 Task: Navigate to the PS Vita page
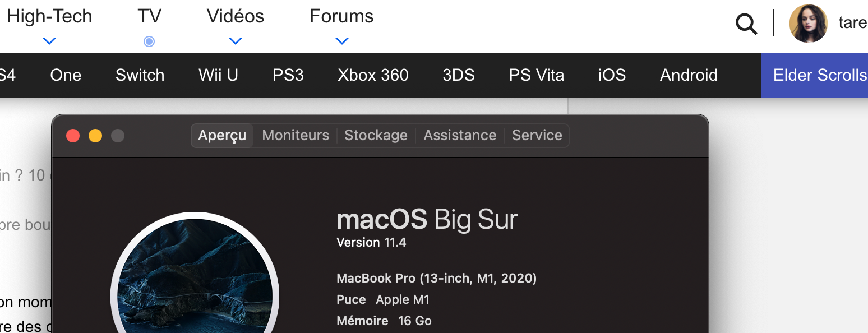(536, 75)
